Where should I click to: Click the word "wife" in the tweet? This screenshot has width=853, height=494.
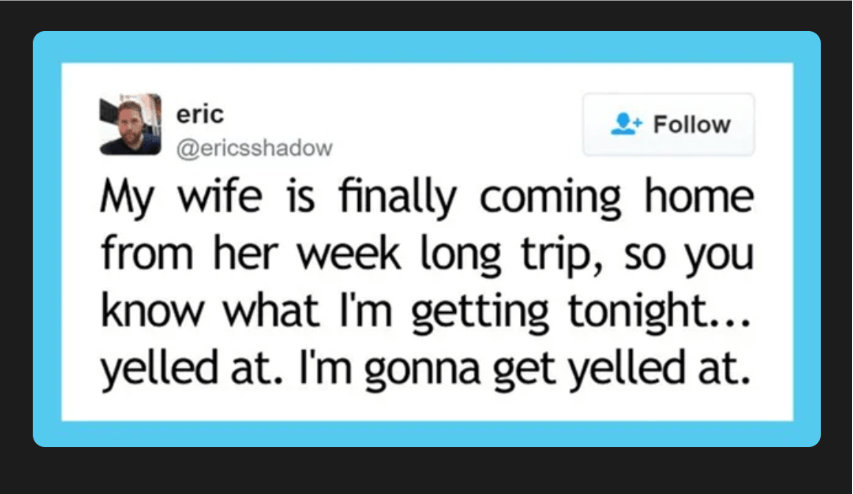tap(204, 195)
